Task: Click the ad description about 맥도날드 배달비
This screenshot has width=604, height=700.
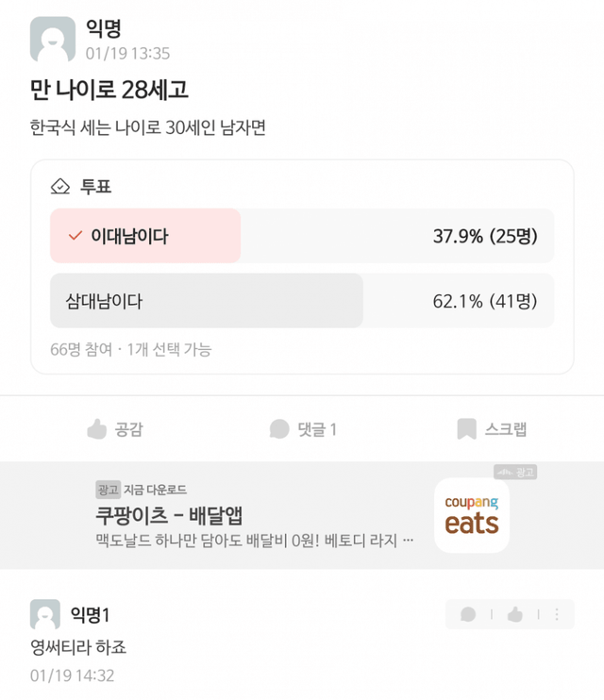Action: (255, 541)
